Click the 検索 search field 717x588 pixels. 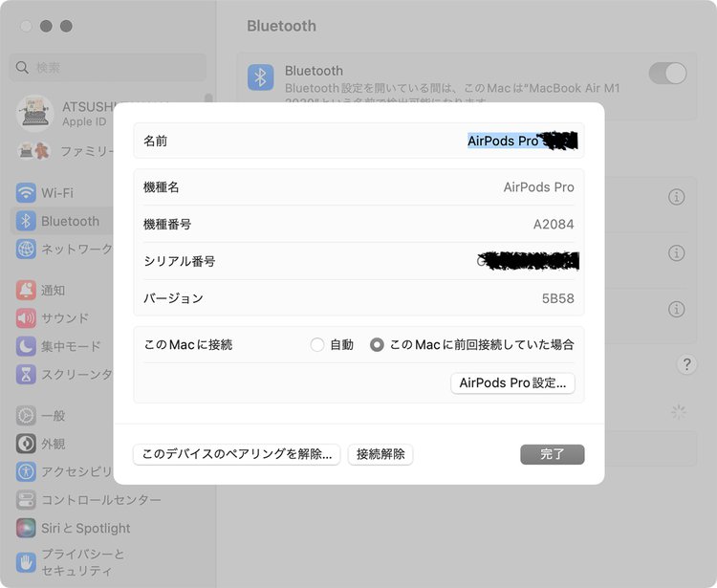[108, 68]
